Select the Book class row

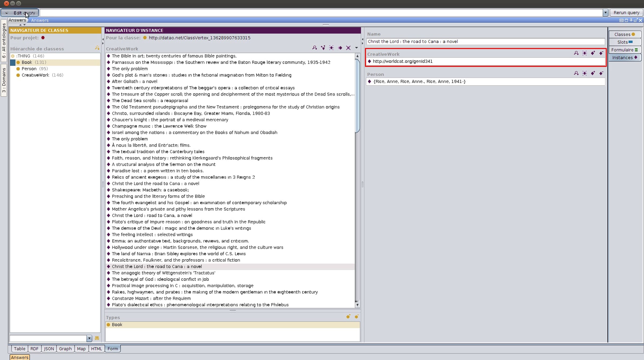[55, 62]
